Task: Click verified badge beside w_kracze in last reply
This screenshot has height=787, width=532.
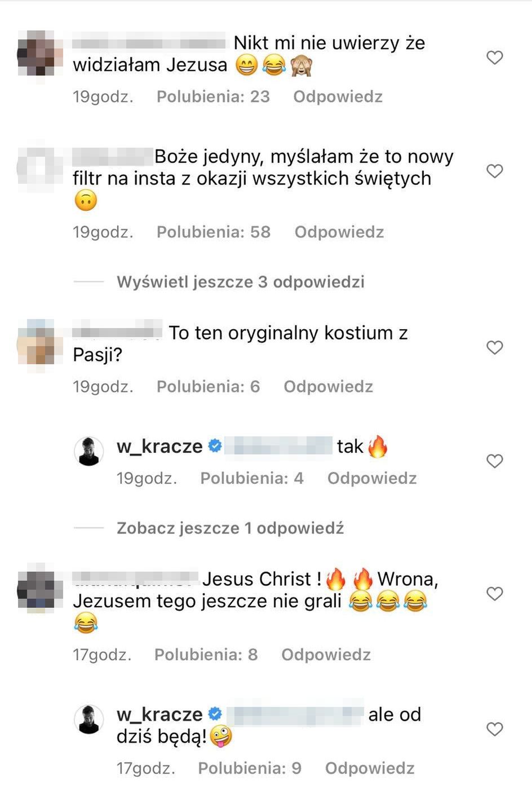Action: click(x=215, y=714)
